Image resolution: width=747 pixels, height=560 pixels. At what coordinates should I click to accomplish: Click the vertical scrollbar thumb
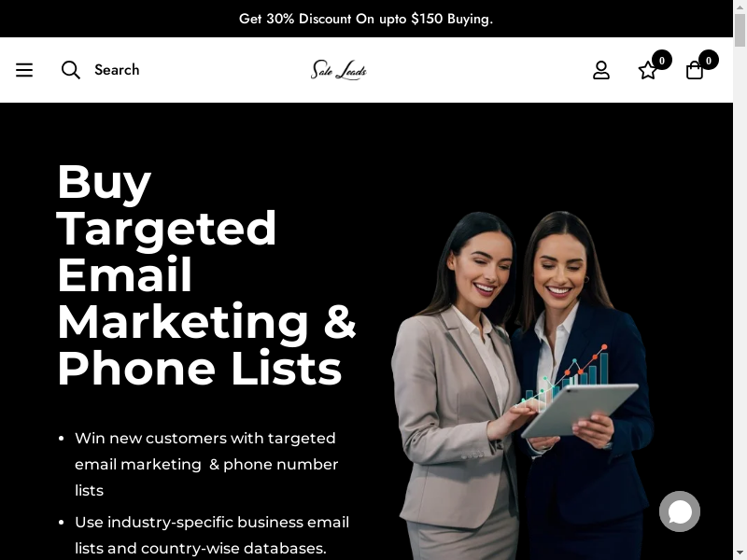point(740,31)
